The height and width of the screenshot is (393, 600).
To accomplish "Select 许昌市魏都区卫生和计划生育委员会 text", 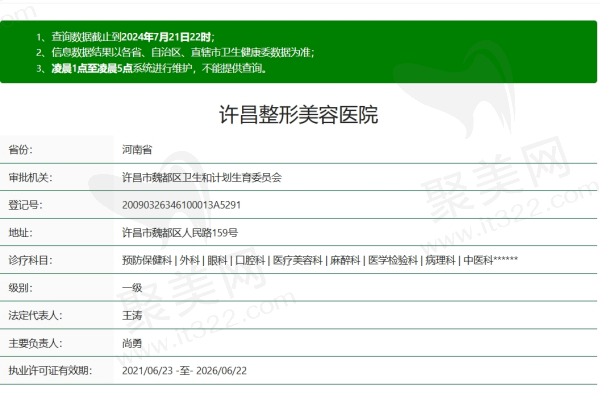I will click(x=202, y=178).
